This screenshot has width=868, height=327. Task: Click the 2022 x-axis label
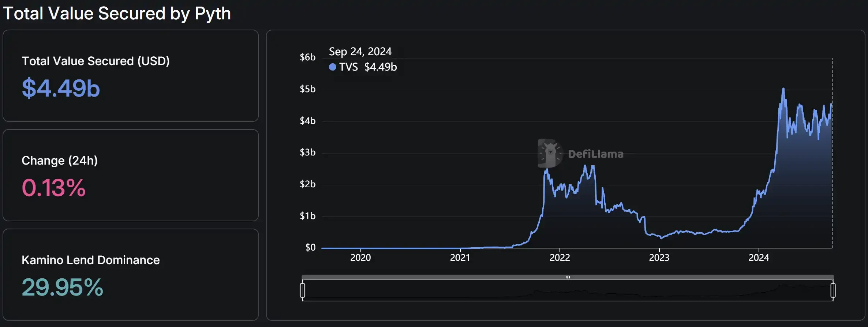pos(560,258)
